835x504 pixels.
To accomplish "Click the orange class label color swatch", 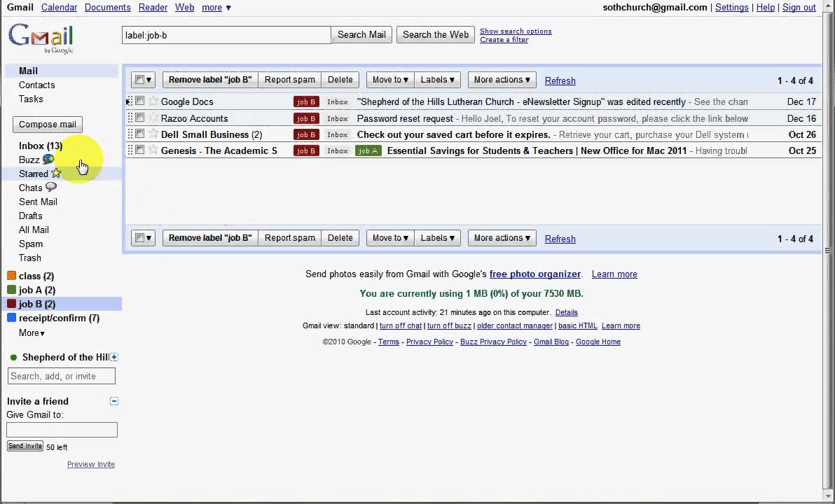I will pos(11,275).
